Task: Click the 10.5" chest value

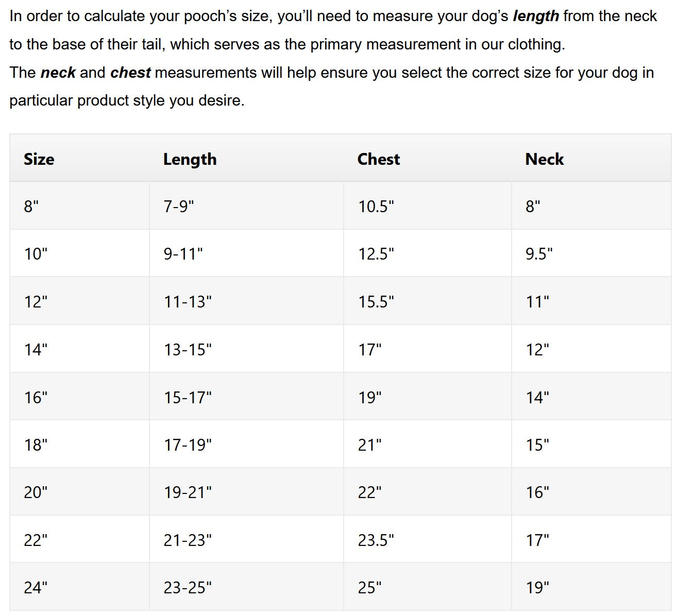Action: click(x=376, y=207)
